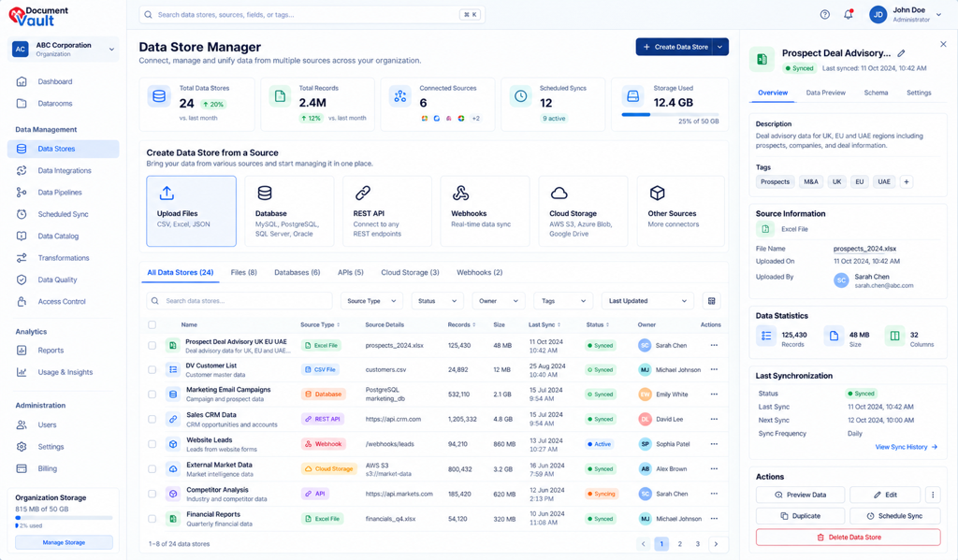The width and height of the screenshot is (958, 560).
Task: Open actions menu for Sales CRM Data row
Action: 714,419
